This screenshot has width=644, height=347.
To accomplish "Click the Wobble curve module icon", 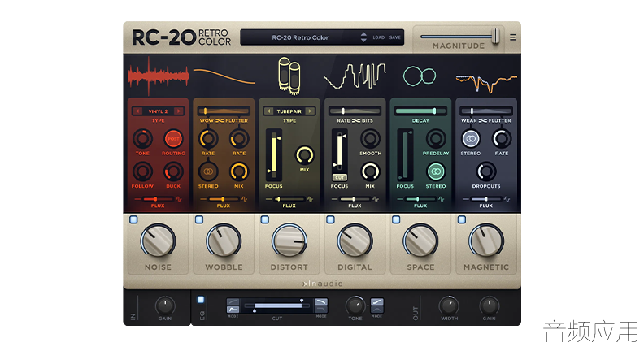I will point(224,76).
